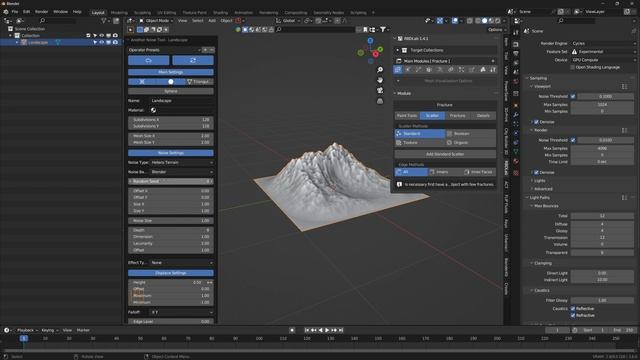Screen dimensions: 640x360
Task: Toggle Render Noise Threshold checkbox
Action: click(573, 140)
